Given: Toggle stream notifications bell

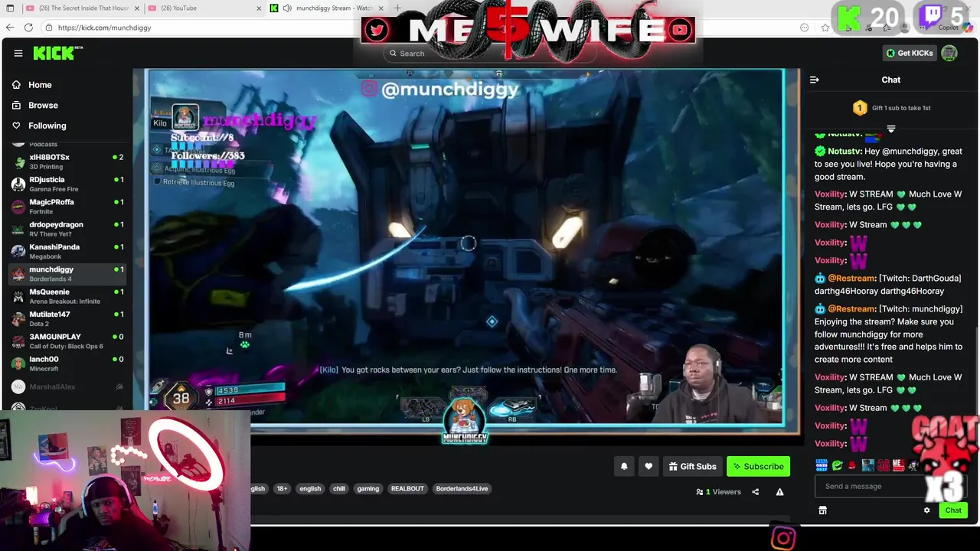Looking at the screenshot, I should pos(624,466).
